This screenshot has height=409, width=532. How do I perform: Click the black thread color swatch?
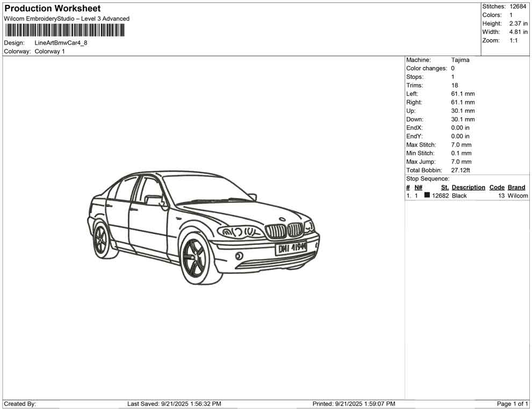[x=427, y=195]
